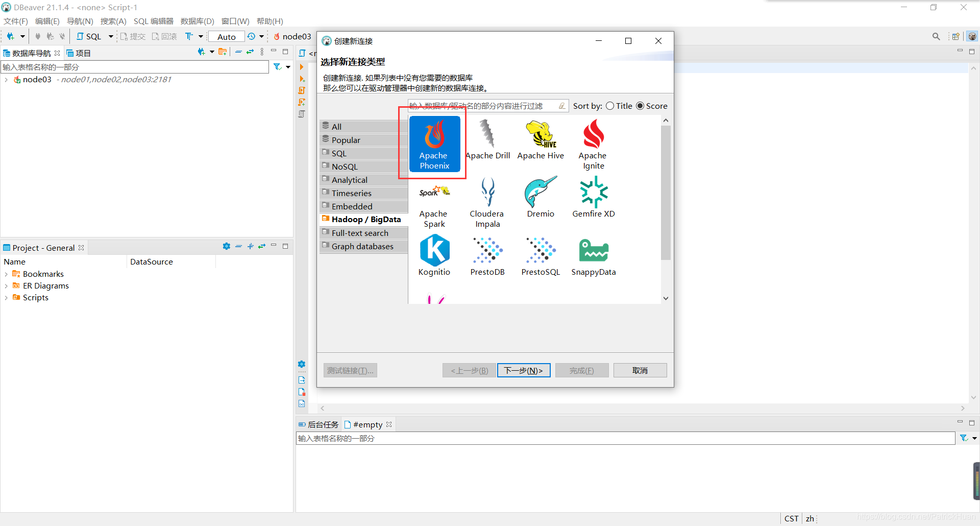
Task: Click the search magnifier in main toolbar
Action: pos(936,36)
